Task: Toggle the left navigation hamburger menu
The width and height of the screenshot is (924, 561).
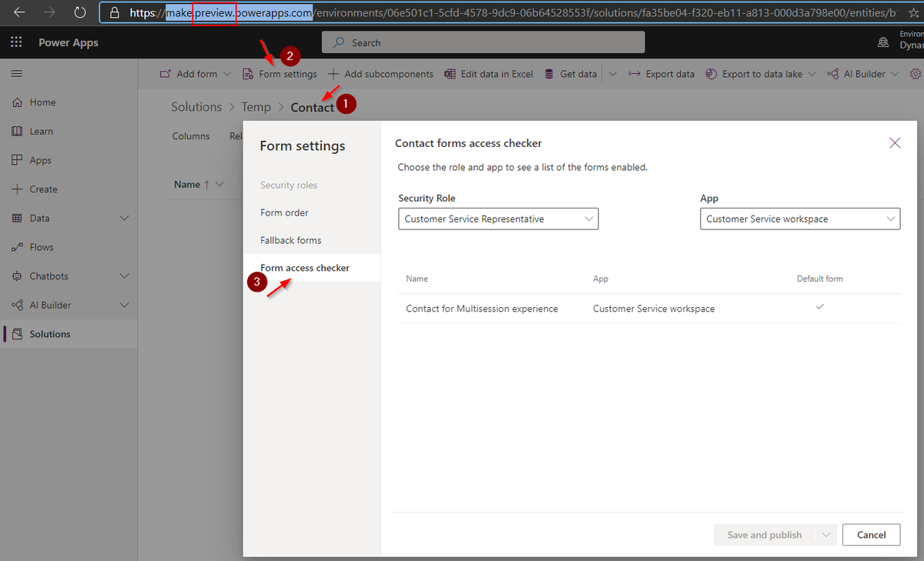Action: (16, 74)
